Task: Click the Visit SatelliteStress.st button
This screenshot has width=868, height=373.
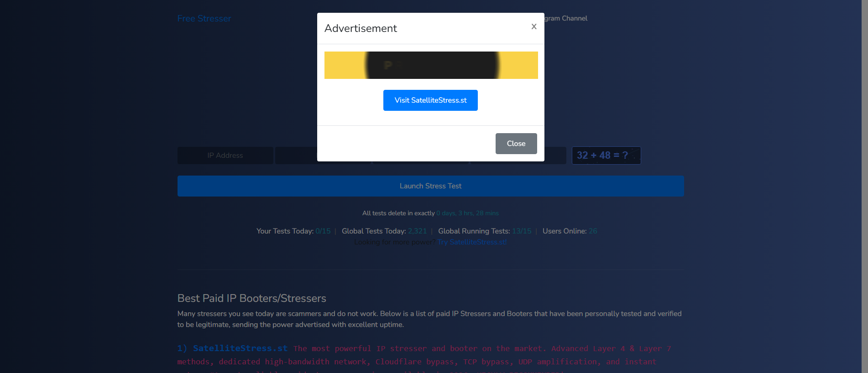Action: (x=430, y=100)
